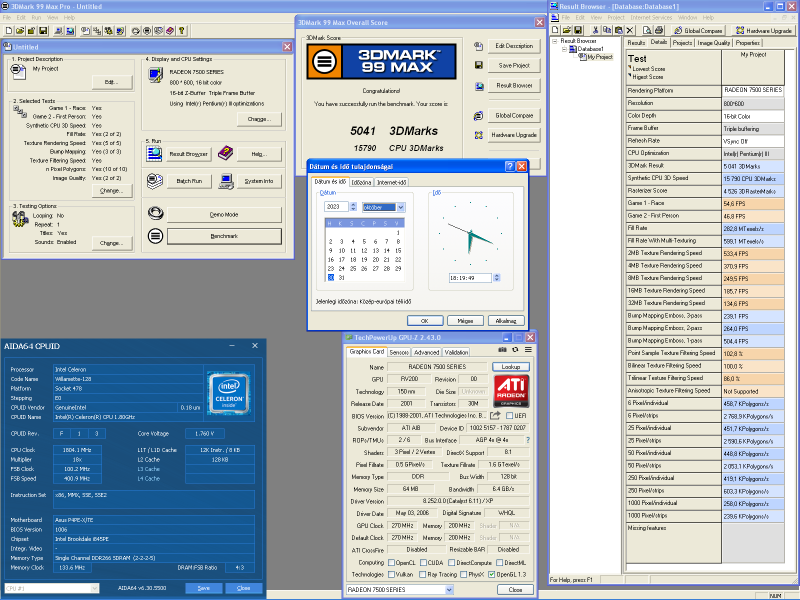Click Hardware Upgrade button in Result Browser toolbar
The width and height of the screenshot is (800, 600).
click(764, 31)
